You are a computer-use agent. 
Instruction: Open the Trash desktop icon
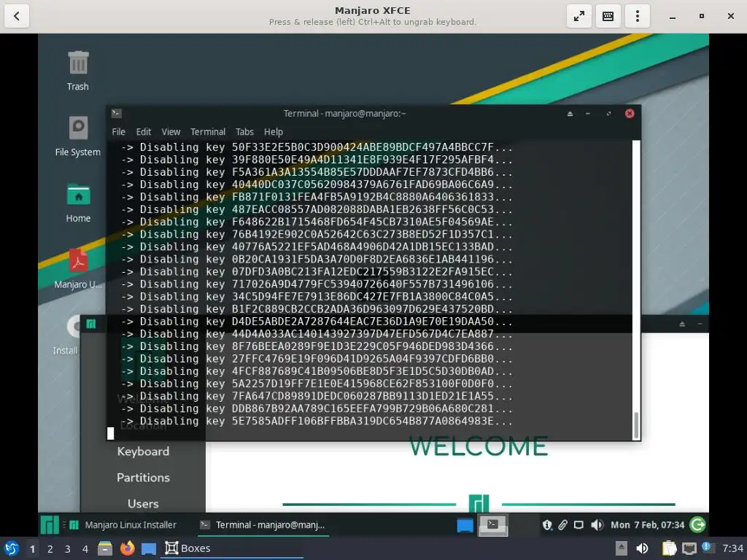coord(78,71)
